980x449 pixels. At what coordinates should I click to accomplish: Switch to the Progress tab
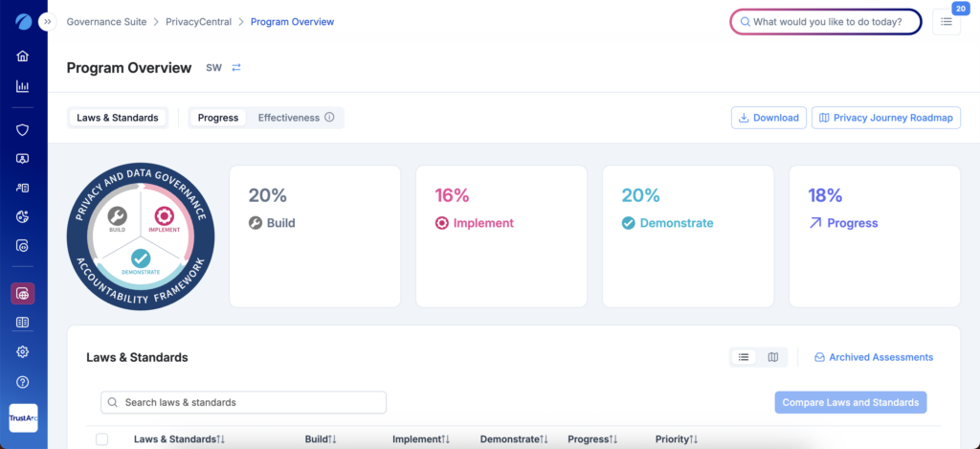(218, 118)
